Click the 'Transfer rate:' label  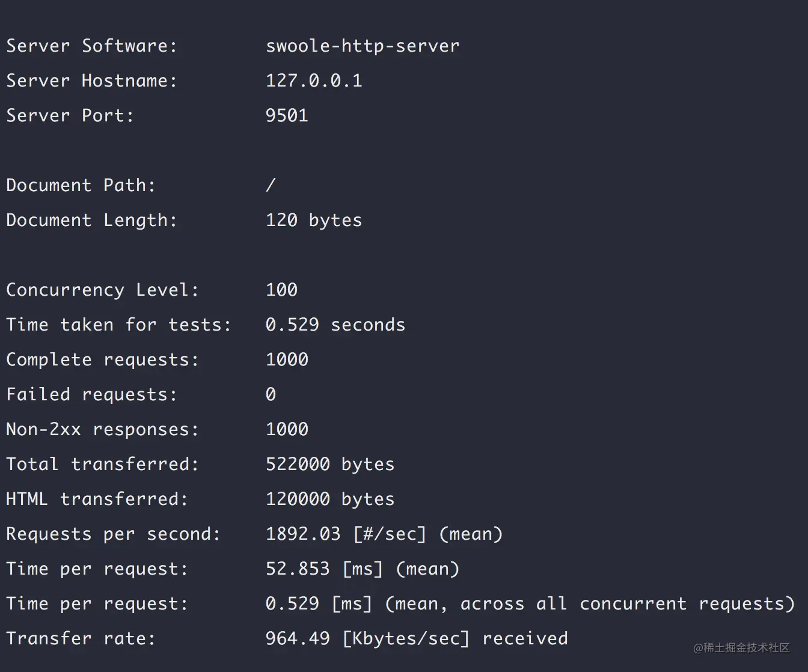(81, 638)
